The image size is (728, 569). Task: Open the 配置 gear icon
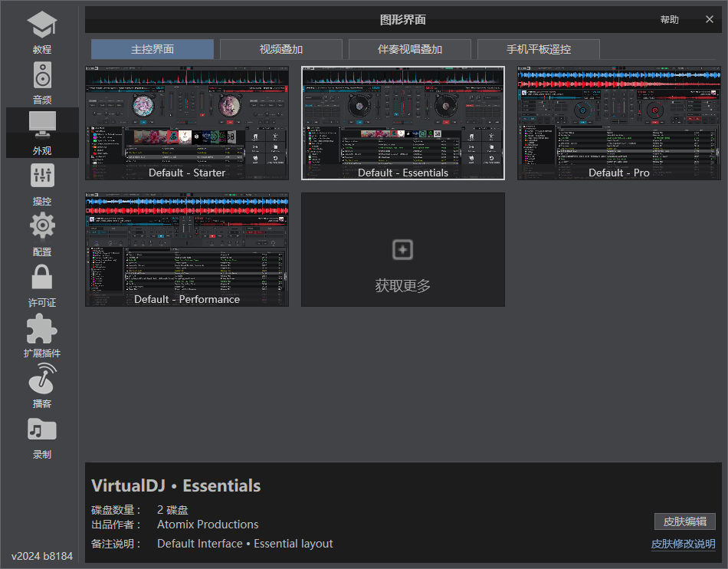pyautogui.click(x=42, y=226)
